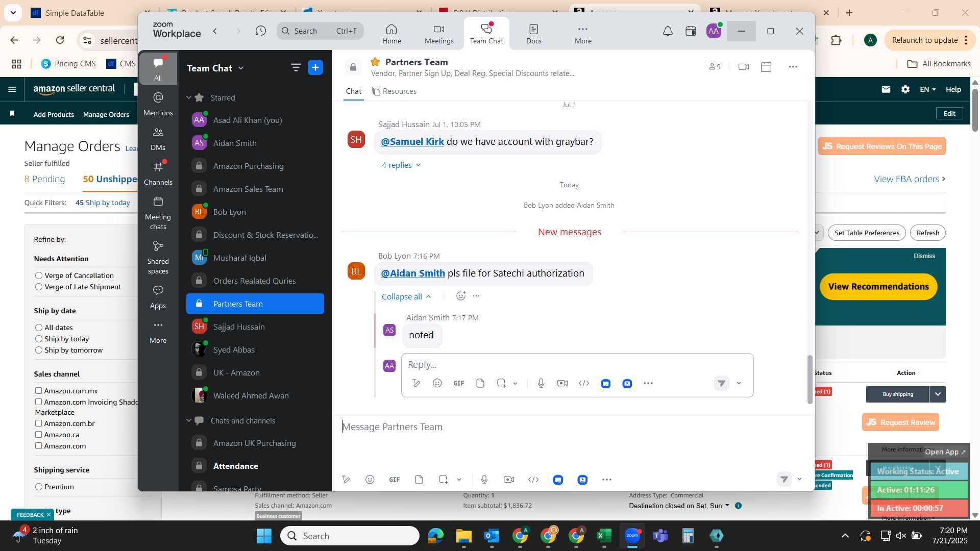
Task: Switch to Zoom Meetings tab
Action: click(x=439, y=34)
